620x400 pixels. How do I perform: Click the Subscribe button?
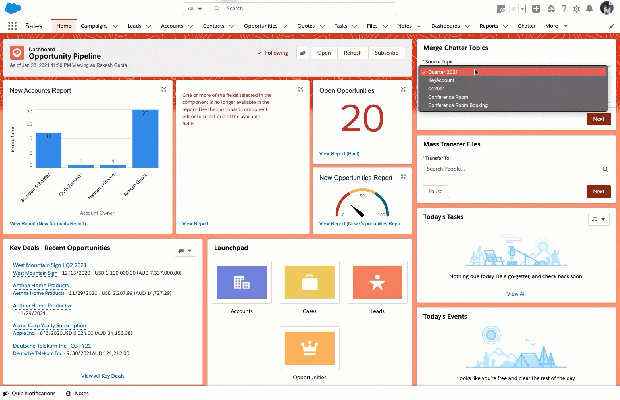(386, 53)
